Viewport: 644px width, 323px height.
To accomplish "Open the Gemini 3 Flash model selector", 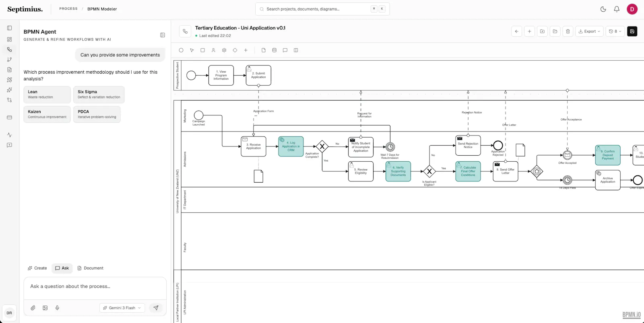I will [122, 308].
